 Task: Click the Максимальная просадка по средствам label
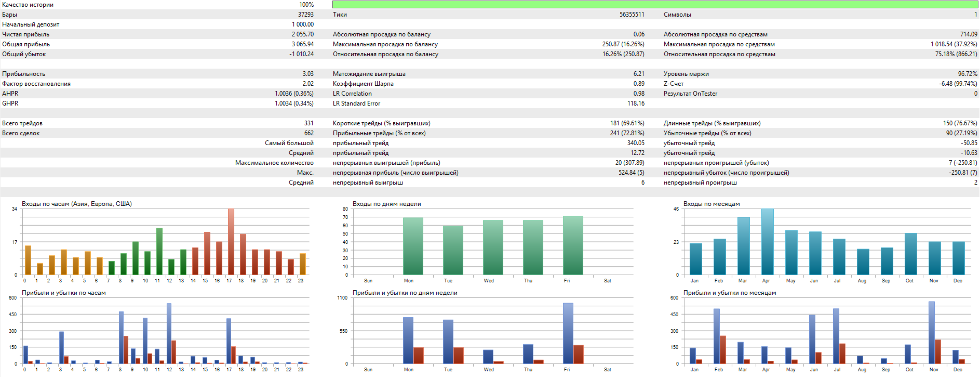pos(719,44)
